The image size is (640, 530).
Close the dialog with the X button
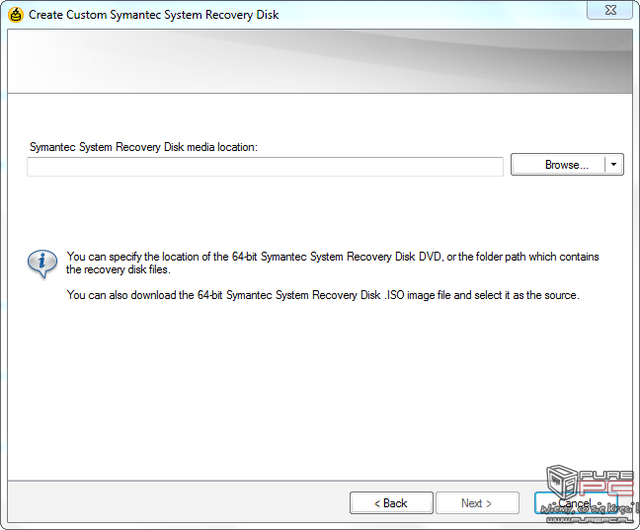611,10
